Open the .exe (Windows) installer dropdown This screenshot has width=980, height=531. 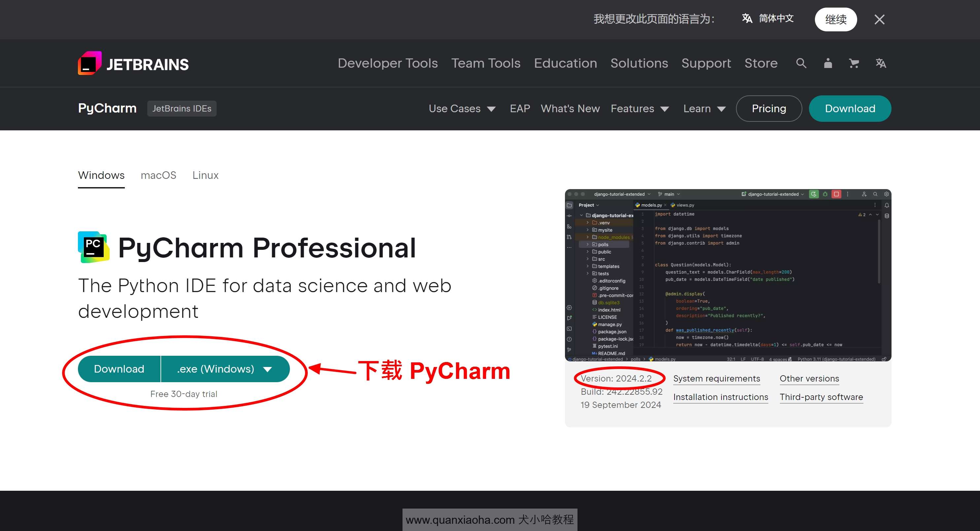(x=225, y=369)
